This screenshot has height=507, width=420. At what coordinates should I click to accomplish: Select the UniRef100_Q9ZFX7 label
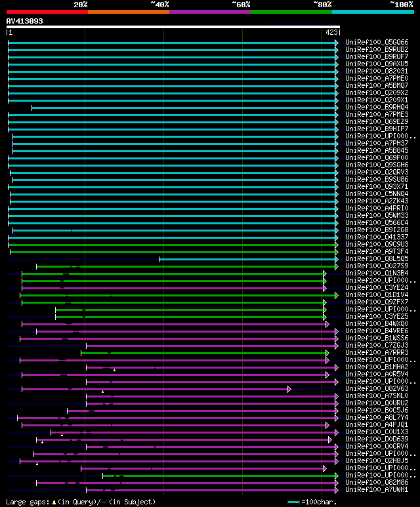pyautogui.click(x=377, y=302)
